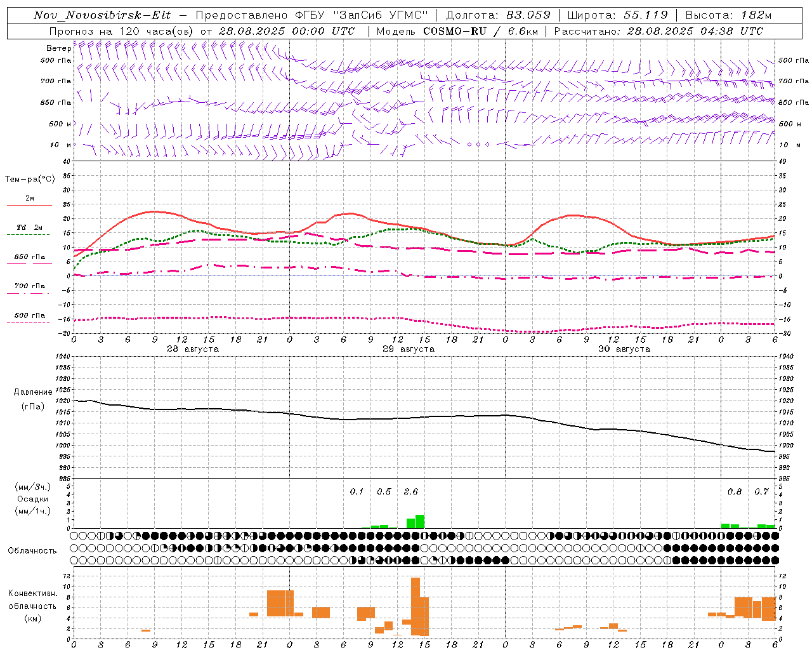
Task: Select the Тем-ра(°C) temperature panel label
Action: pos(30,180)
